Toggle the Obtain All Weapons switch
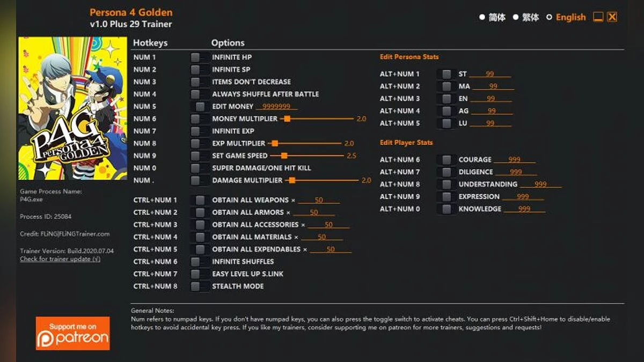The image size is (644, 362). [200, 200]
